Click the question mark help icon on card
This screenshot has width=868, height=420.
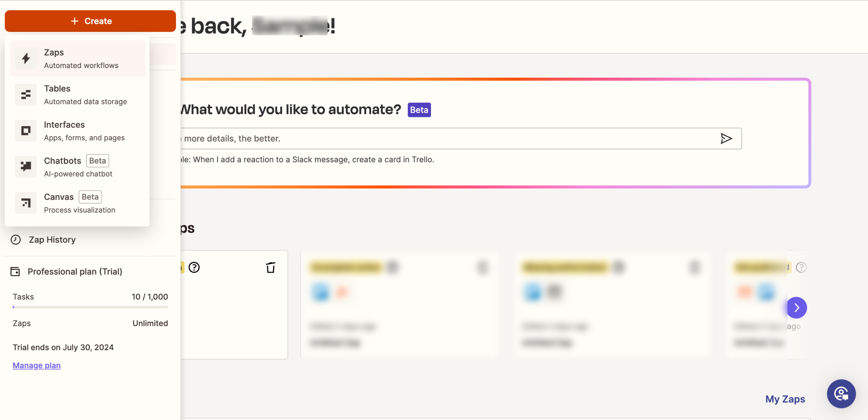tap(194, 268)
